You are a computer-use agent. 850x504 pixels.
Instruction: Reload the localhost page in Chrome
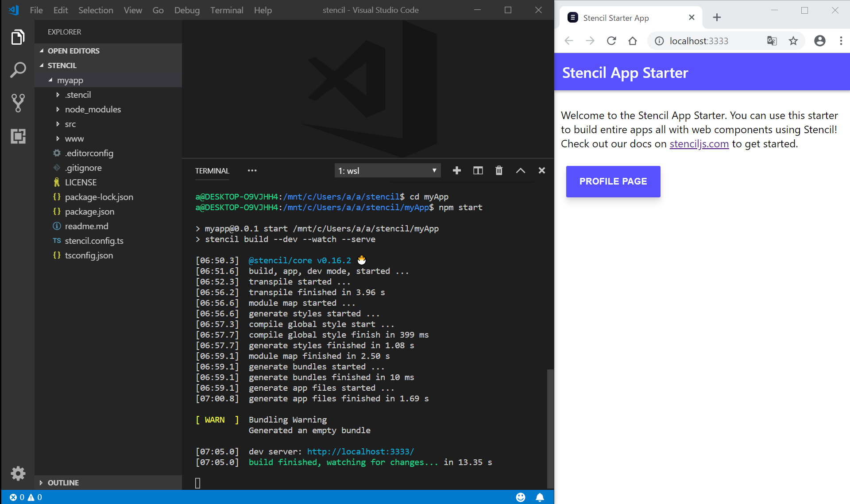click(611, 41)
